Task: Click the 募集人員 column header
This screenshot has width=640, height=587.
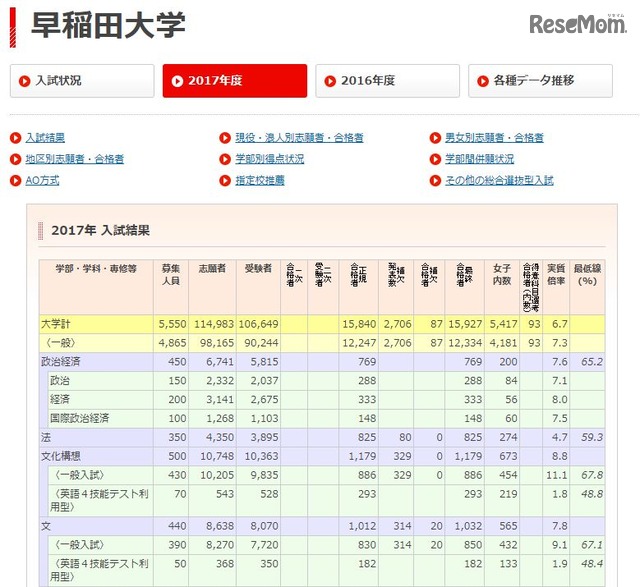Action: click(171, 287)
